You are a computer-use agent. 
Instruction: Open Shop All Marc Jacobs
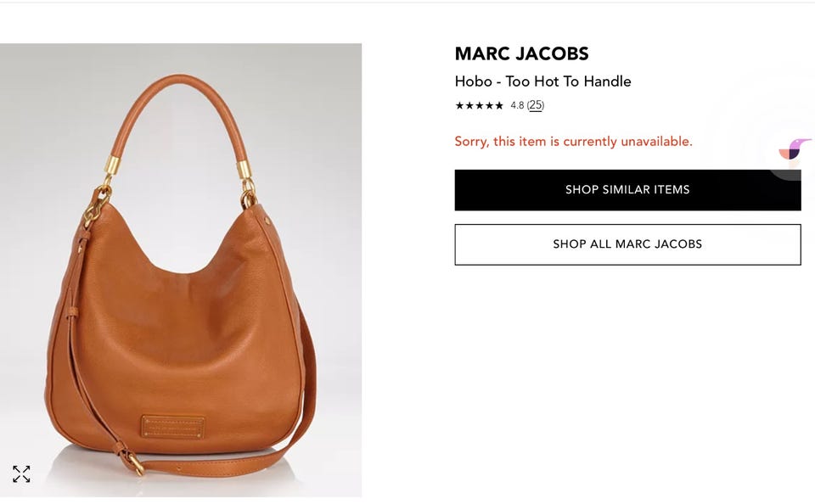[627, 244]
